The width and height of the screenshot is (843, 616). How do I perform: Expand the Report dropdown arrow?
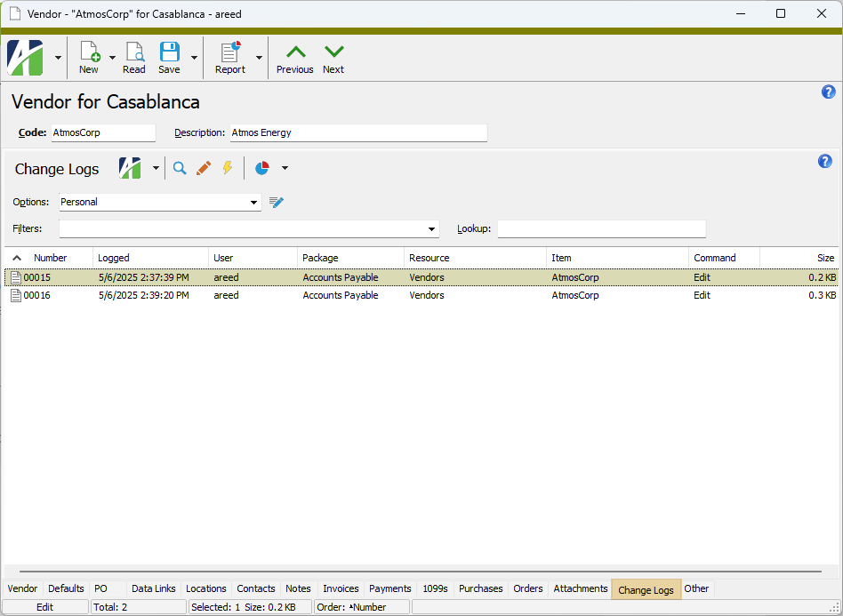pyautogui.click(x=259, y=58)
